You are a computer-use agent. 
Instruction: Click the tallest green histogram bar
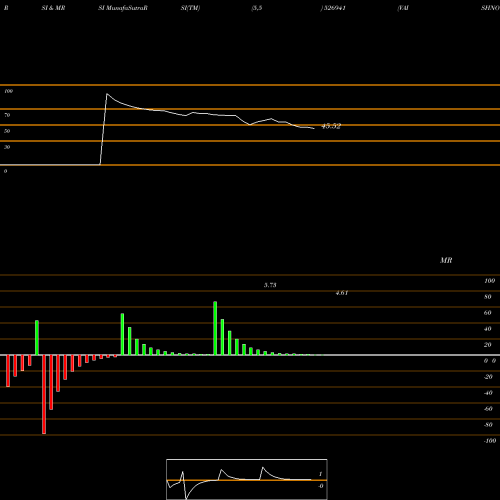pos(215,328)
